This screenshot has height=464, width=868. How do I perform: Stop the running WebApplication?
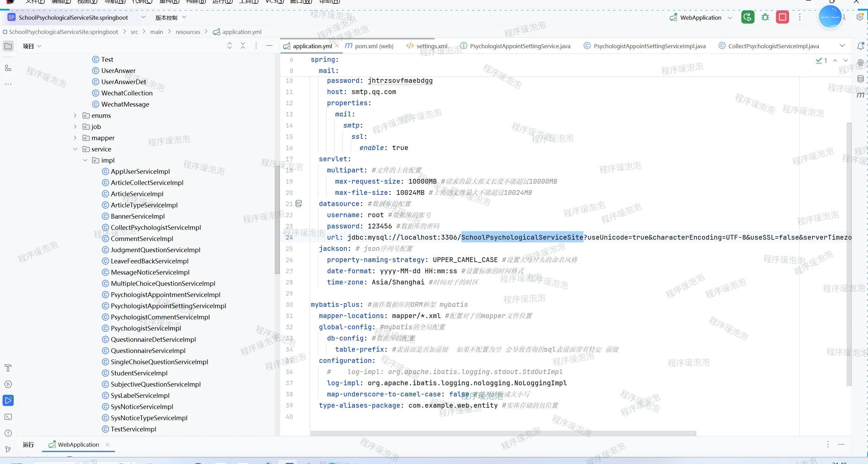pos(782,17)
